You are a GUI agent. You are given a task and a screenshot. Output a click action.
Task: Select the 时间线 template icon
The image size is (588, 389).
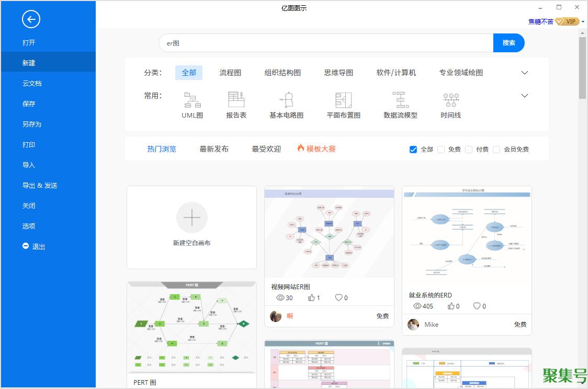click(x=450, y=100)
